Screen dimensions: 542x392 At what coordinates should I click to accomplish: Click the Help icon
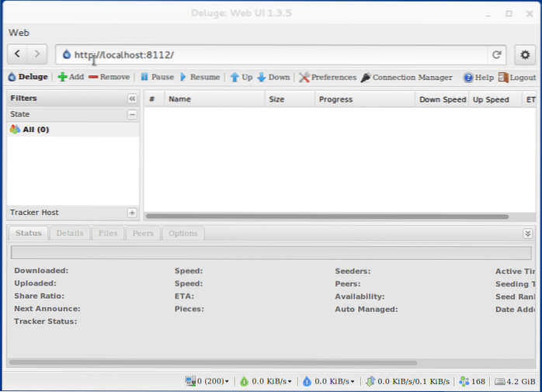coord(468,78)
